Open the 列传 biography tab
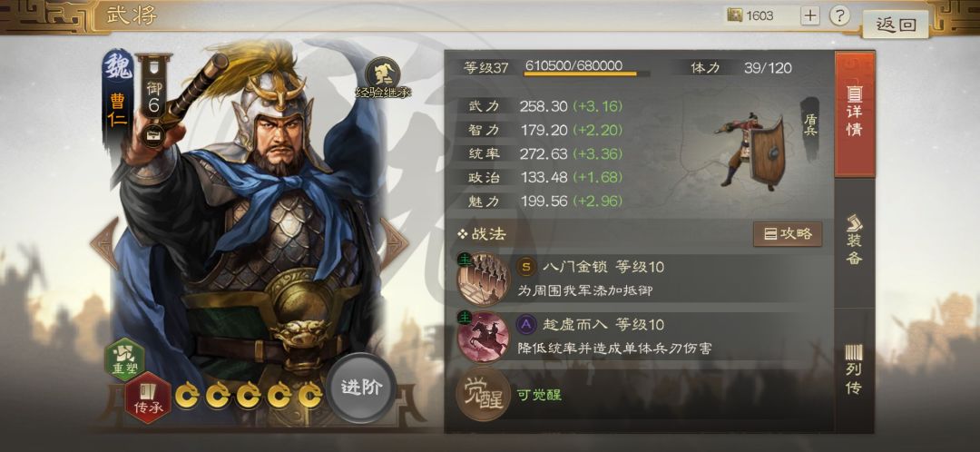The height and width of the screenshot is (452, 980). coord(855,370)
